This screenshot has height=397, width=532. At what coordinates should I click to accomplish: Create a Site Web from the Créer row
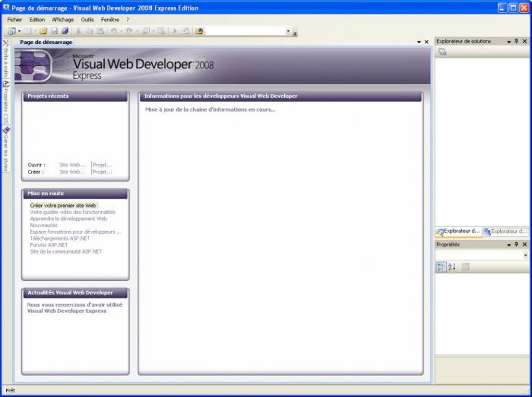tap(72, 172)
